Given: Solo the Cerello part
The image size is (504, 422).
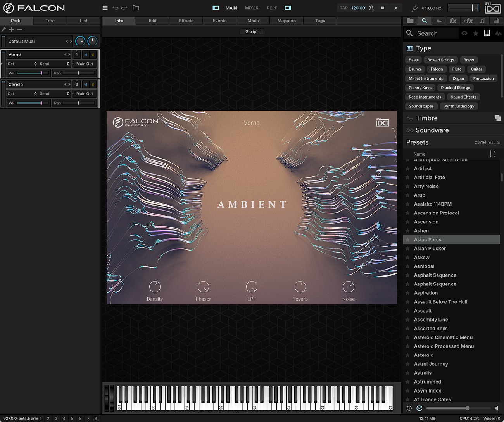Looking at the screenshot, I should pos(93,85).
